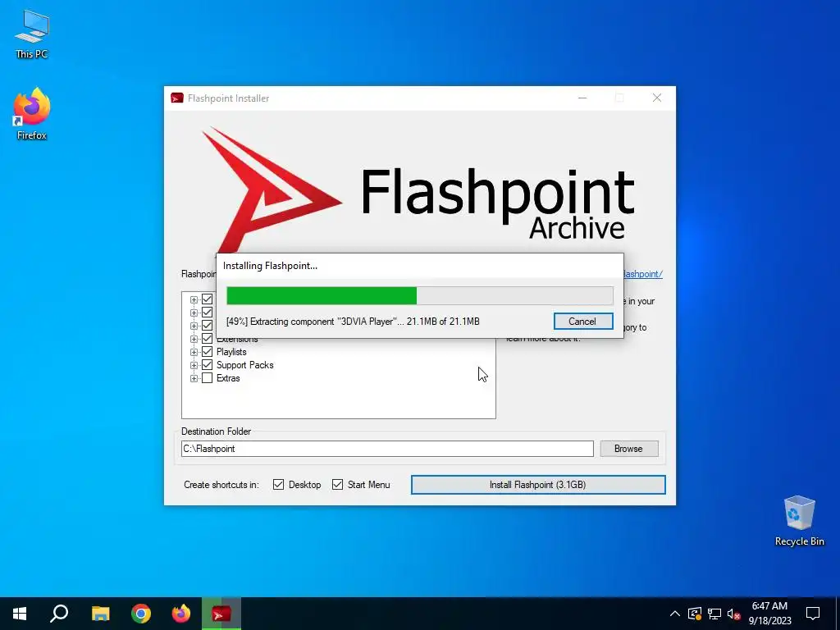Click the Install Flashpoint (3.1GB) button
Screen dimensions: 840x630
(538, 485)
